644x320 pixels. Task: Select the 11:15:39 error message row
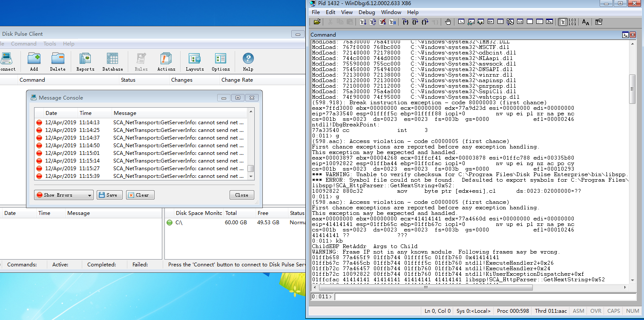pyautogui.click(x=141, y=176)
